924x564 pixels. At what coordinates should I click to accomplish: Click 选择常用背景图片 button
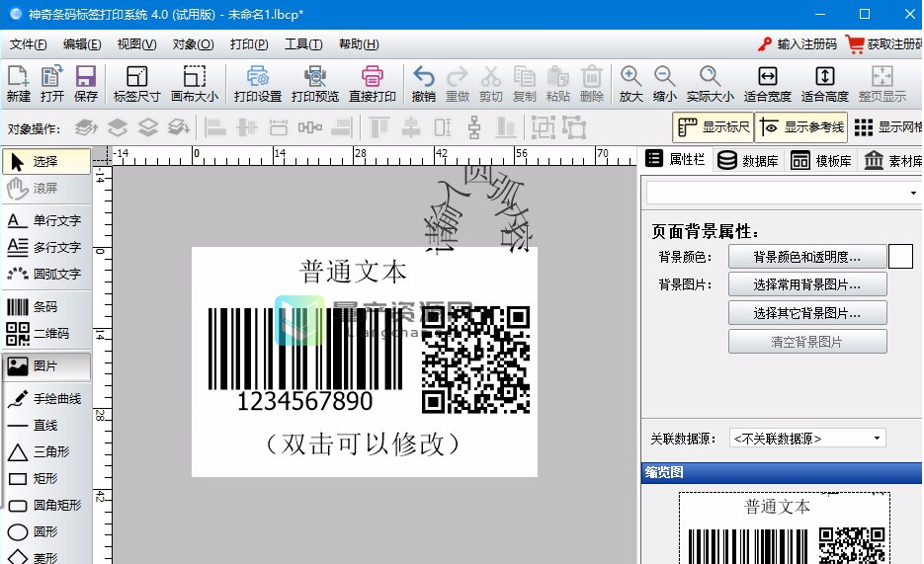click(x=806, y=284)
